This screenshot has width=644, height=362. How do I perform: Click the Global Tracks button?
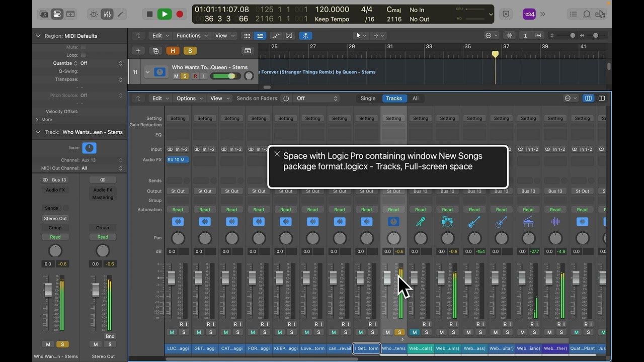(x=248, y=51)
